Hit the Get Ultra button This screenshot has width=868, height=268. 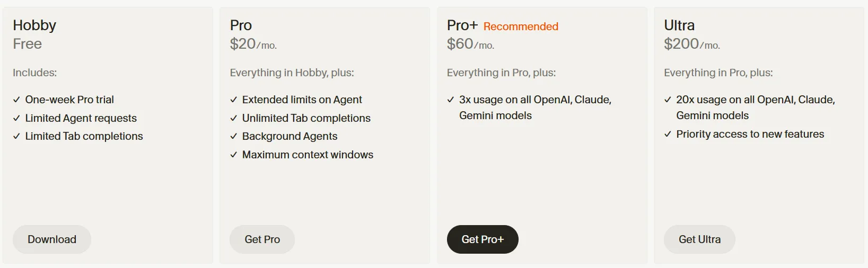699,239
